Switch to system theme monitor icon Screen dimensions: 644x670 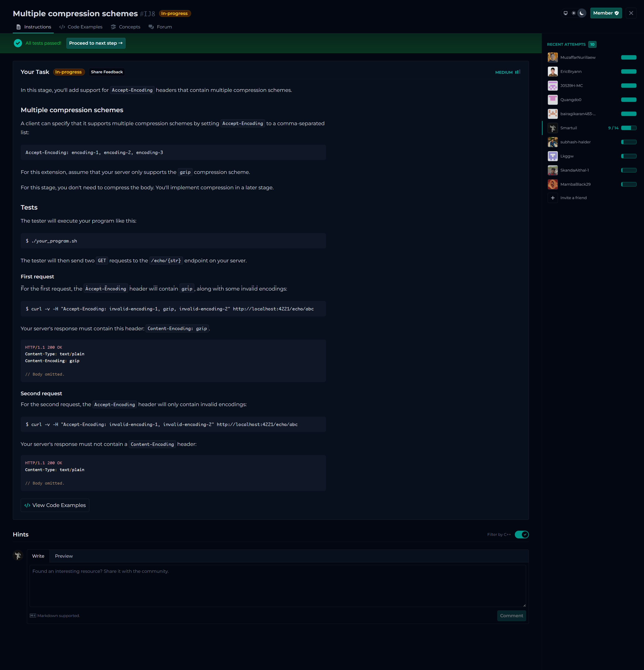pyautogui.click(x=565, y=13)
